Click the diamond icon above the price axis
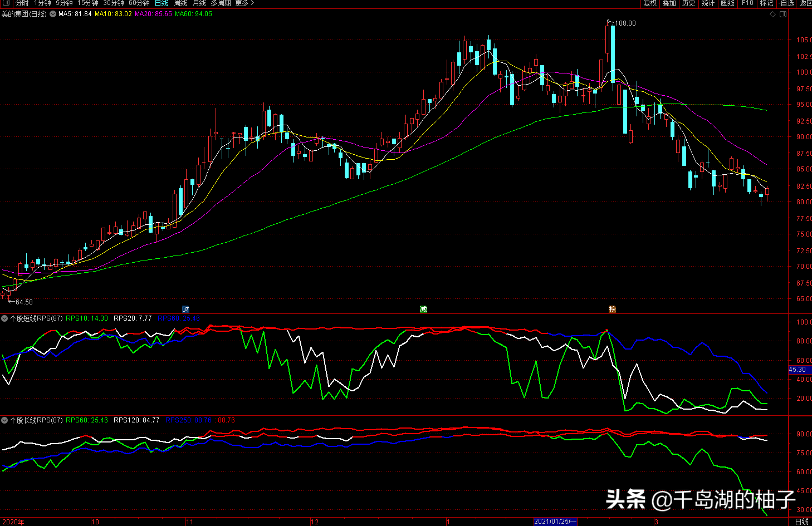The width and height of the screenshot is (812, 526). click(772, 14)
